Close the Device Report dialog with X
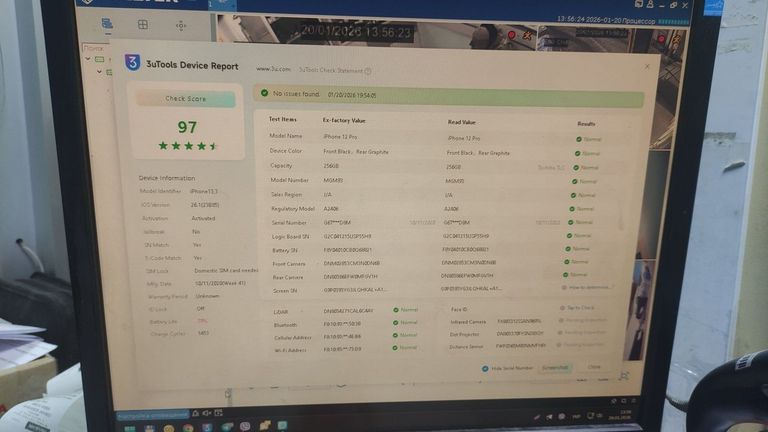The height and width of the screenshot is (432, 768). pyautogui.click(x=647, y=66)
